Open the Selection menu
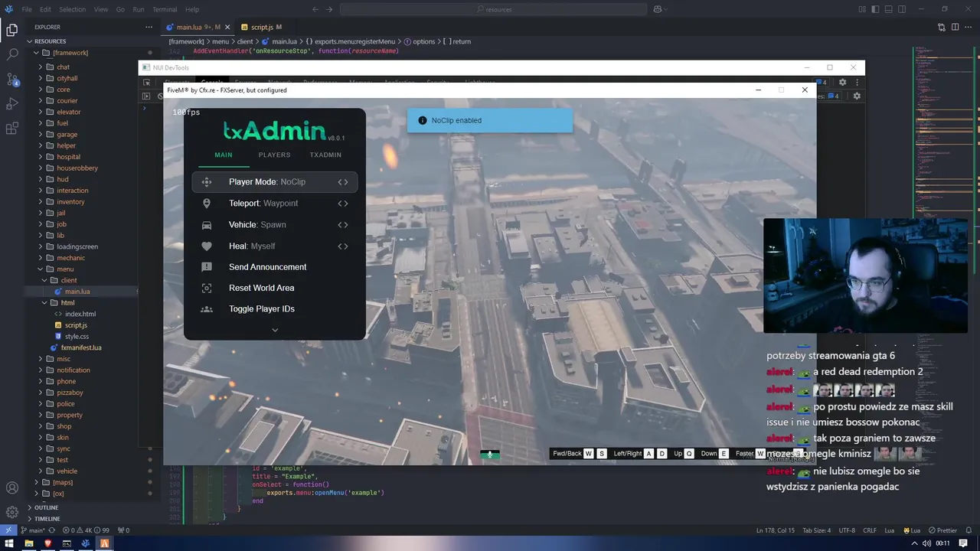 point(72,9)
